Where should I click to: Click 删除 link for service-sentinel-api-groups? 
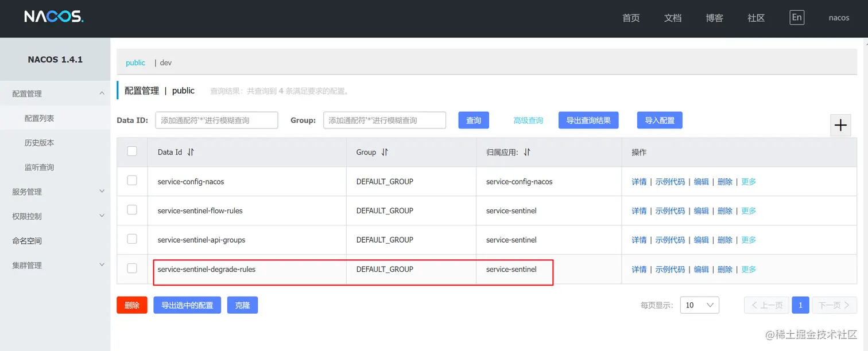[725, 240]
